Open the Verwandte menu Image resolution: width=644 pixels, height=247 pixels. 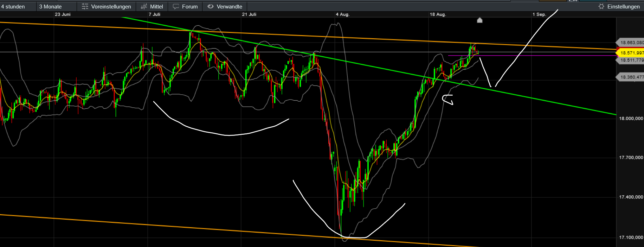click(x=225, y=6)
